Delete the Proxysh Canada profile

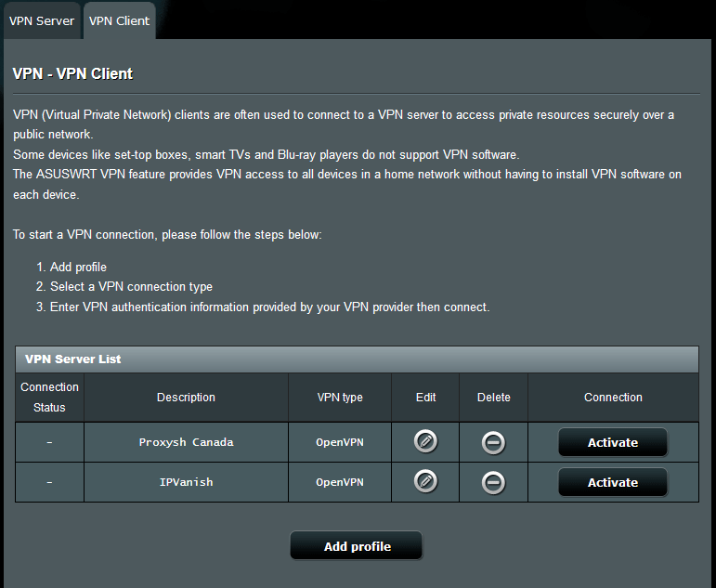(493, 442)
